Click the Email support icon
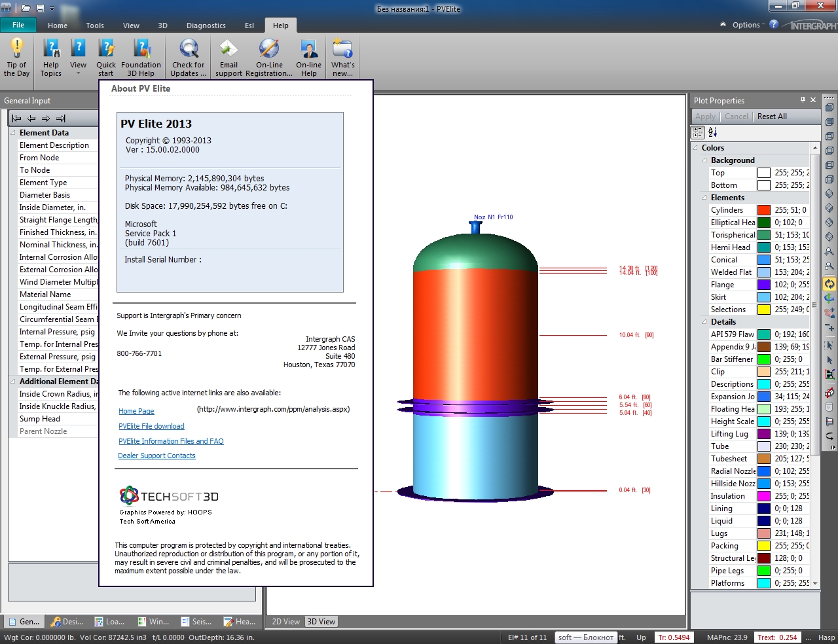Image resolution: width=838 pixels, height=644 pixels. click(x=228, y=58)
